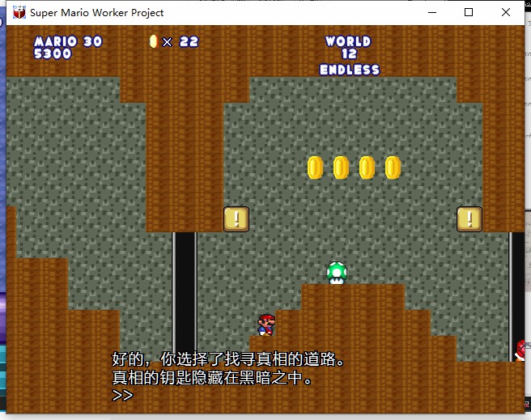The height and width of the screenshot is (420, 531).
Task: Click the third coin in the row
Action: click(x=367, y=168)
